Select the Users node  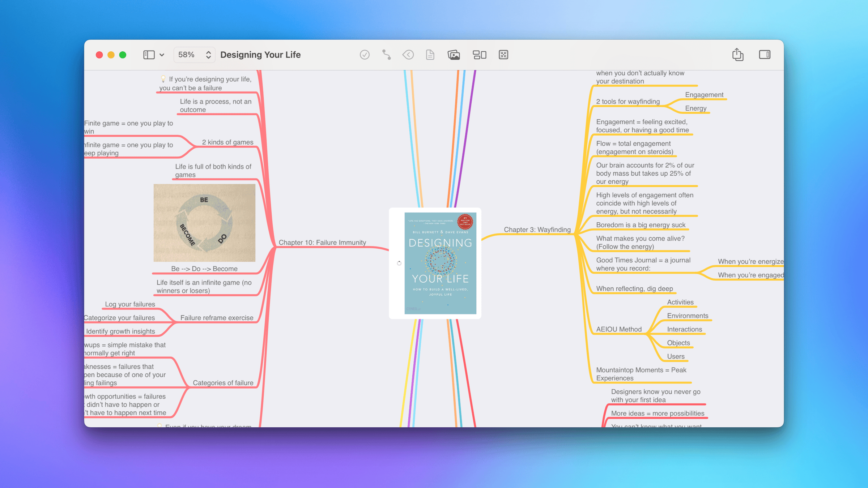[x=676, y=356]
